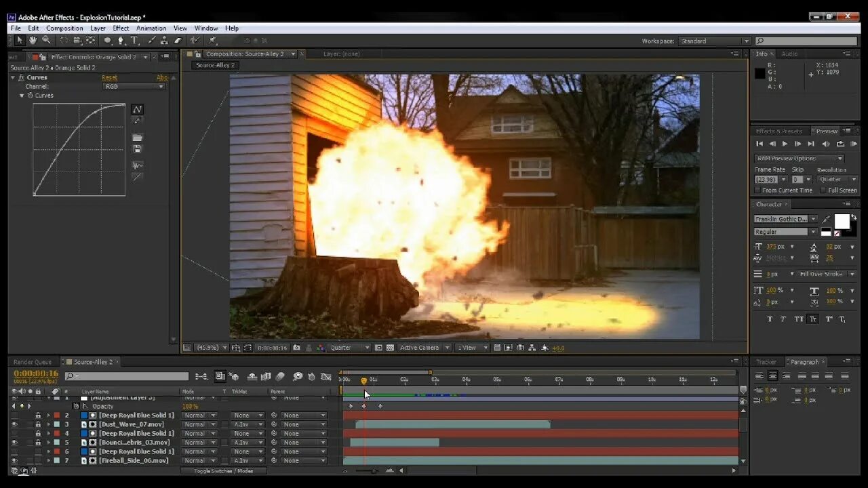Select the Puppet Pin tool

tap(212, 41)
